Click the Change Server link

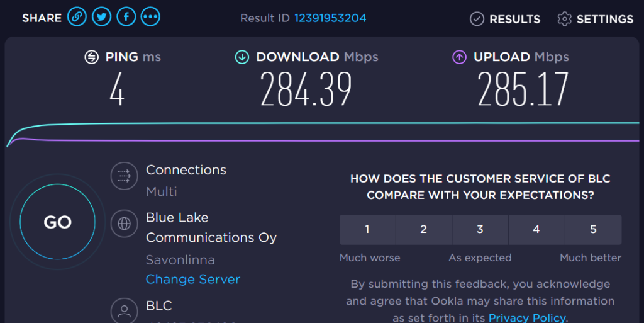tap(193, 279)
